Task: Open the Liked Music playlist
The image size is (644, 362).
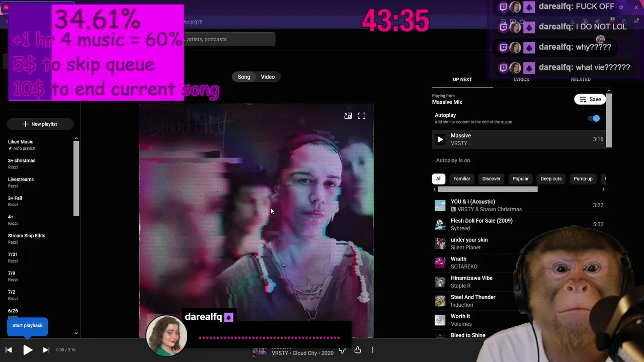Action: (x=21, y=142)
